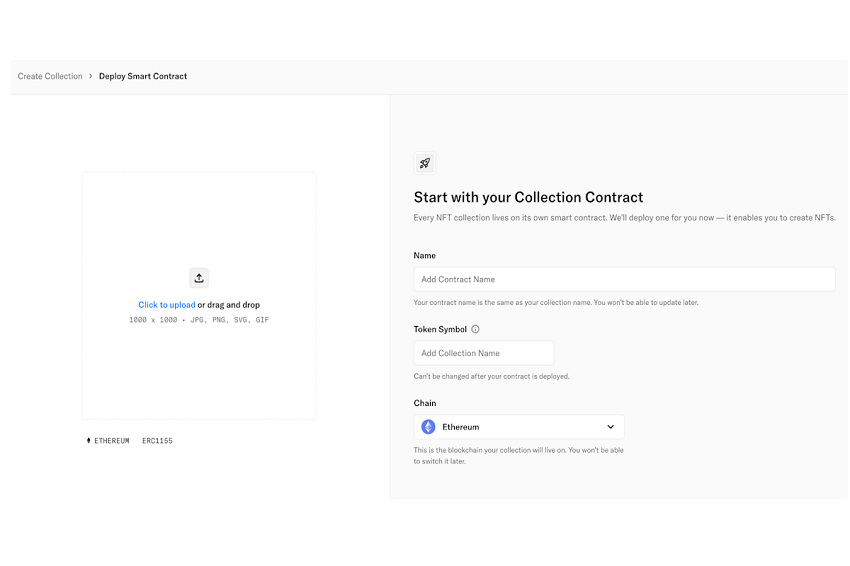
Task: Click the upload arrow icon
Action: (199, 278)
